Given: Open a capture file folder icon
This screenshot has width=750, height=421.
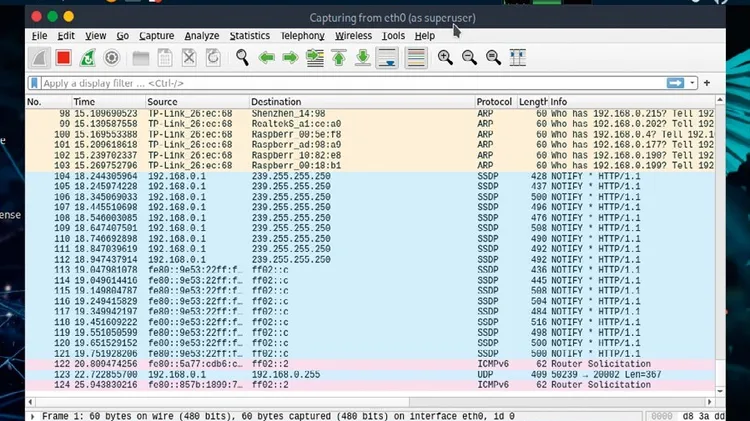Looking at the screenshot, I should click(x=141, y=58).
